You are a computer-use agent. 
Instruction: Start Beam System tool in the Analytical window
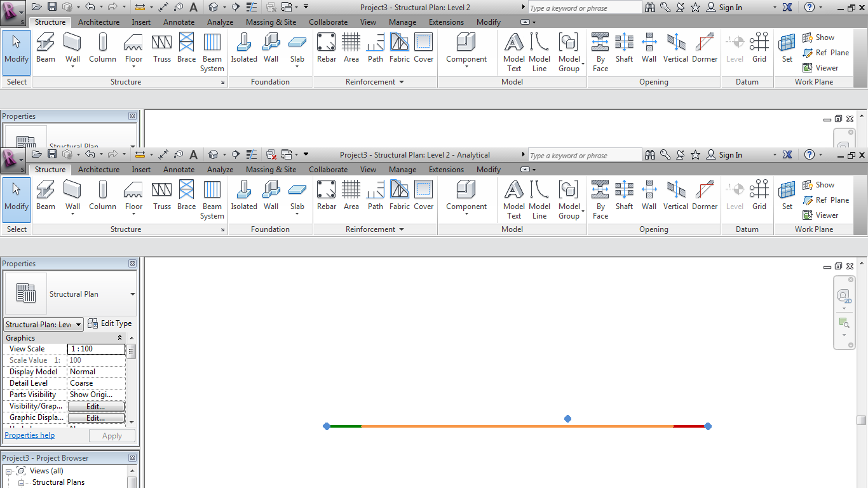click(212, 200)
